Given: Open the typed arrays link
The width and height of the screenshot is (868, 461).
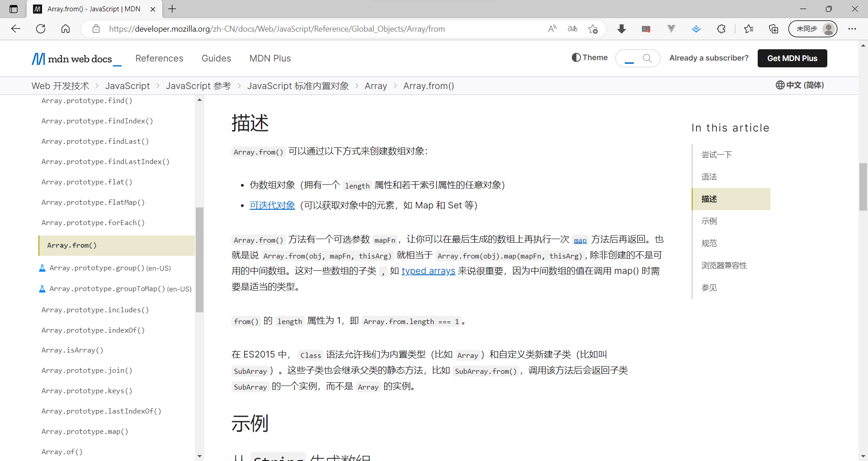Looking at the screenshot, I should click(x=428, y=271).
